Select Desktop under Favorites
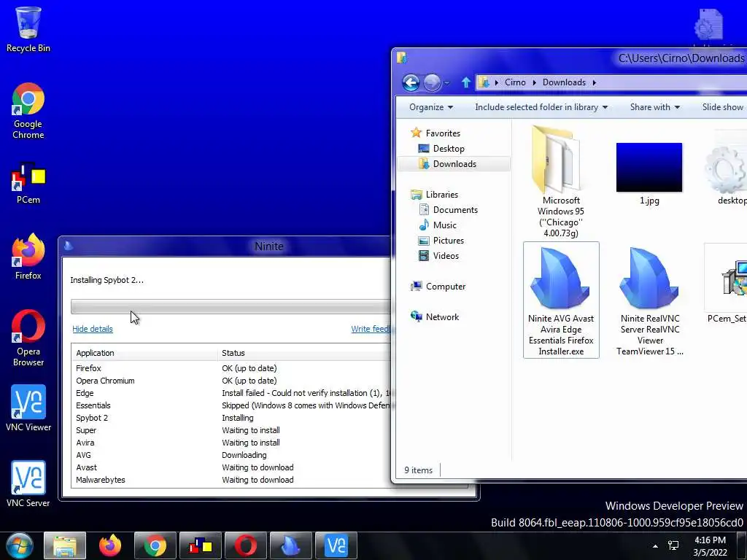The image size is (747, 560). (x=441, y=149)
